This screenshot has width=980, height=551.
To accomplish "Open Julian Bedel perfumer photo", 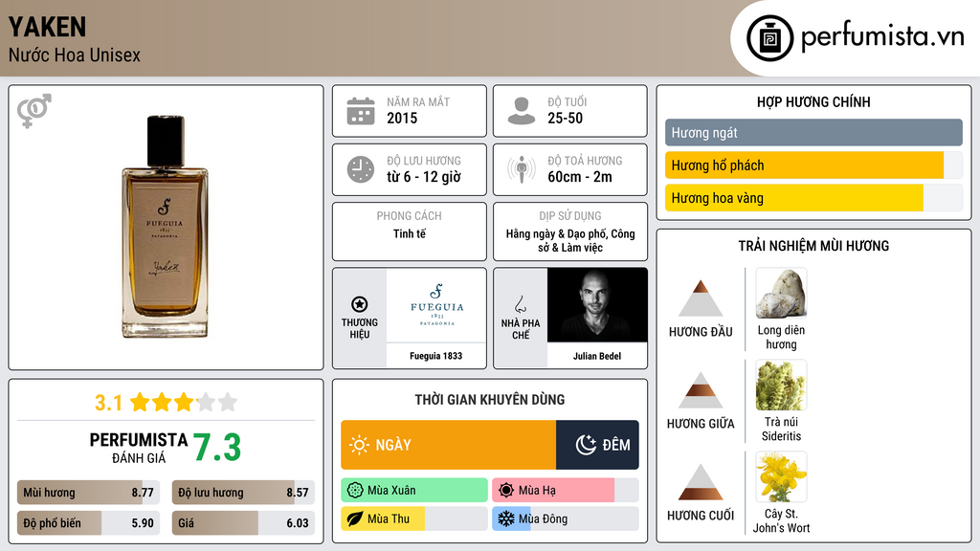I will [x=597, y=305].
